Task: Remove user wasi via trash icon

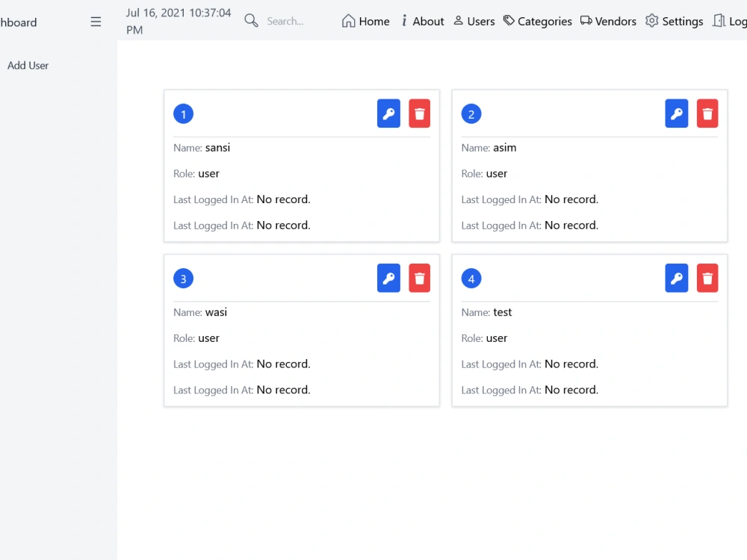Action: [420, 278]
